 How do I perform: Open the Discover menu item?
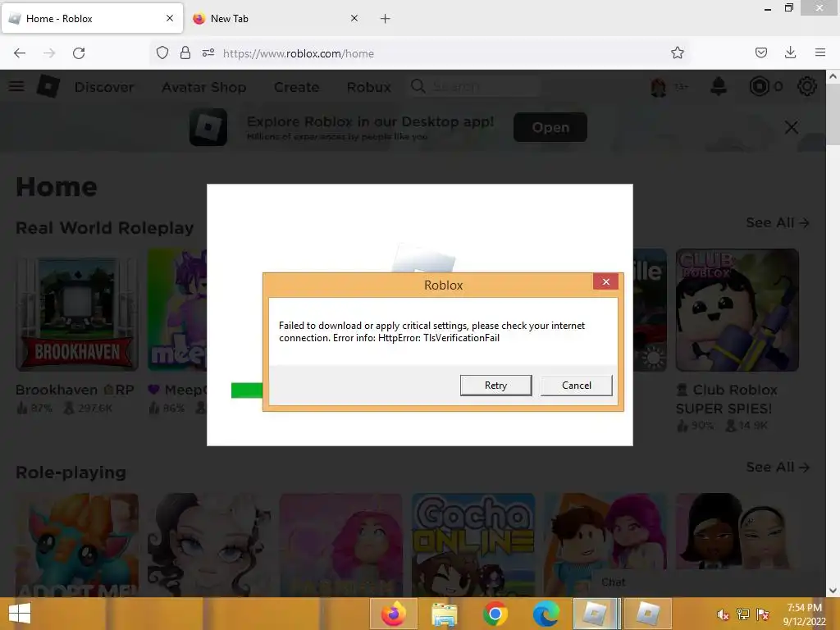(x=104, y=87)
